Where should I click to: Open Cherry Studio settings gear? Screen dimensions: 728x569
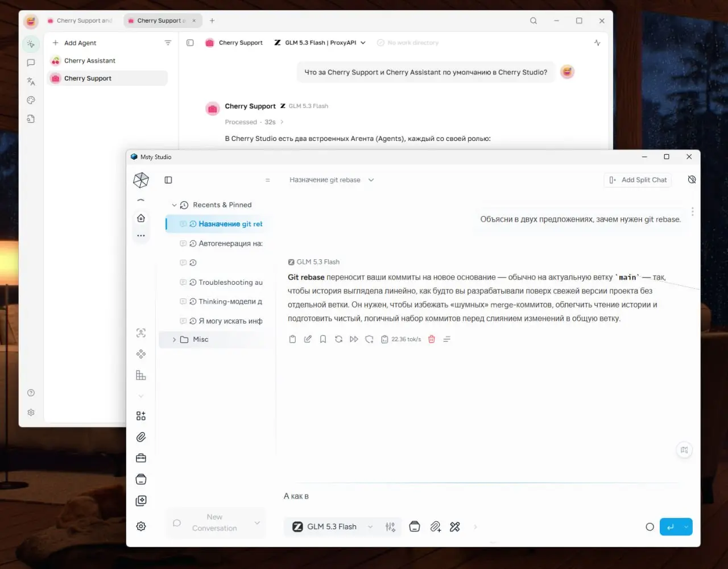pyautogui.click(x=31, y=412)
